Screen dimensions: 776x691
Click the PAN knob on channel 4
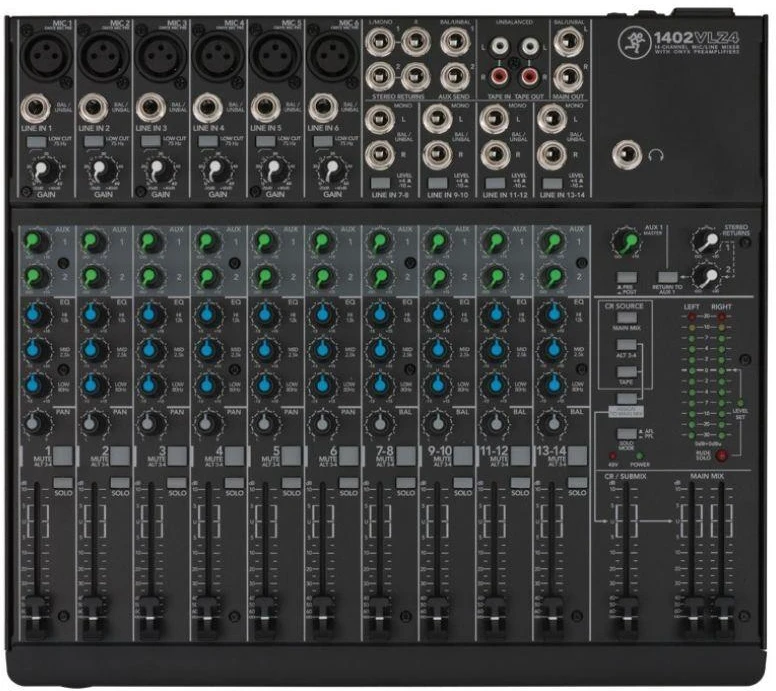pyautogui.click(x=208, y=423)
